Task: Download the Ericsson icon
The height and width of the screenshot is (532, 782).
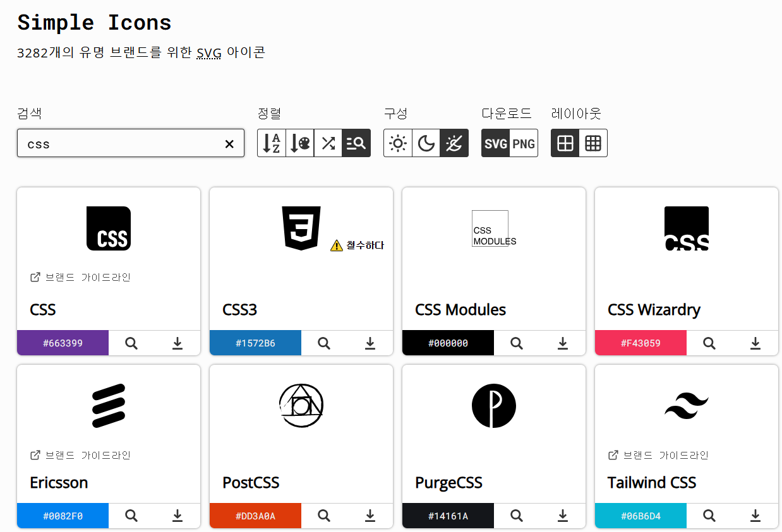Action: pyautogui.click(x=177, y=516)
